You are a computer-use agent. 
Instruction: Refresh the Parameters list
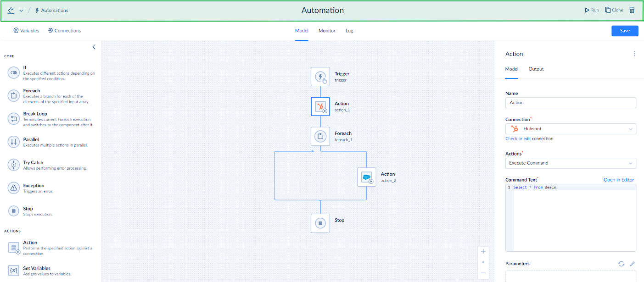pos(621,264)
